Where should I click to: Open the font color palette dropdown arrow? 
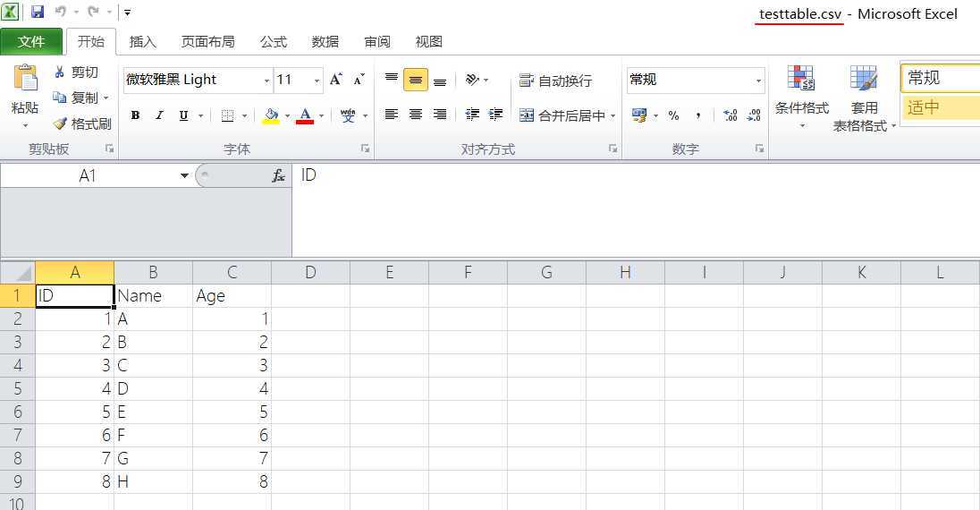tap(321, 115)
